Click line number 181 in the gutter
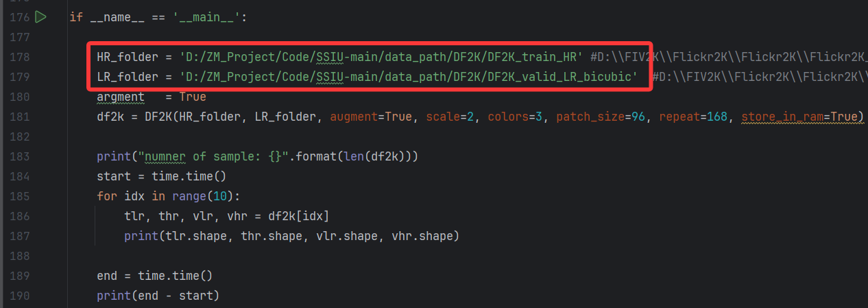The image size is (868, 308). click(x=20, y=117)
